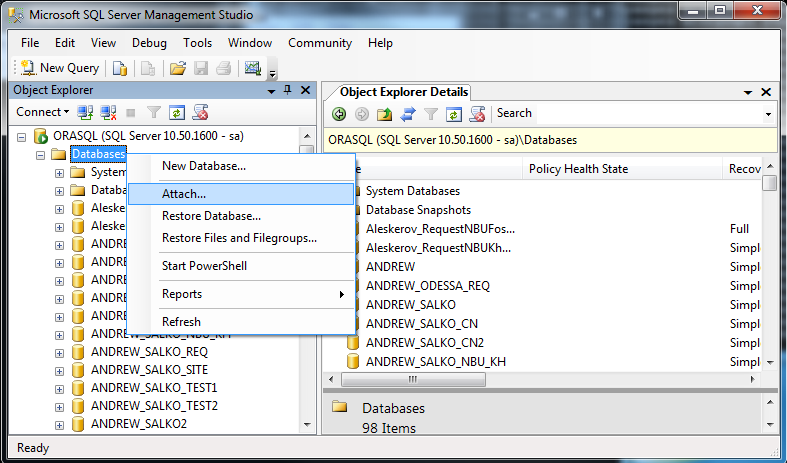The width and height of the screenshot is (787, 463).
Task: Click the Disconnect server icon in Object Explorer
Action: point(108,112)
